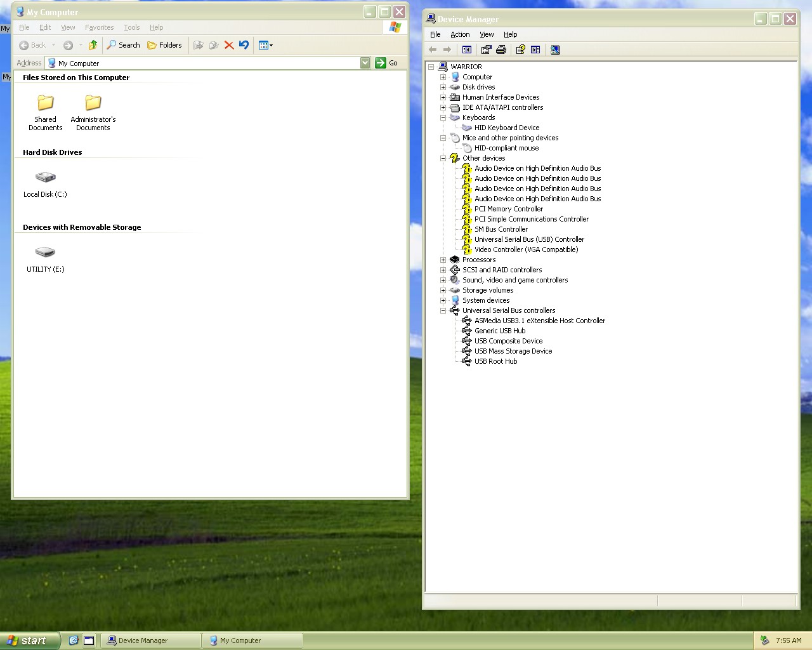Viewport: 812px width, 650px height.
Task: Open the Action menu in Device Manager
Action: pos(460,34)
